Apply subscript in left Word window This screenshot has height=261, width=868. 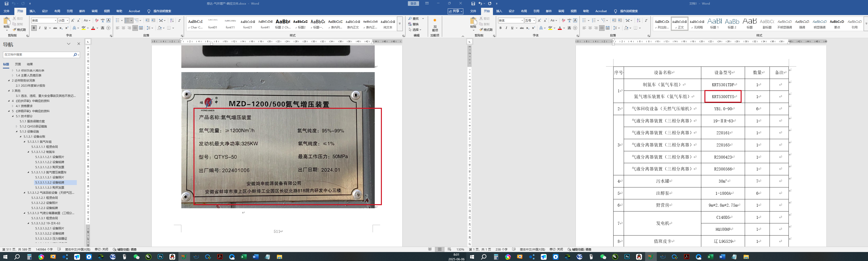coord(61,28)
